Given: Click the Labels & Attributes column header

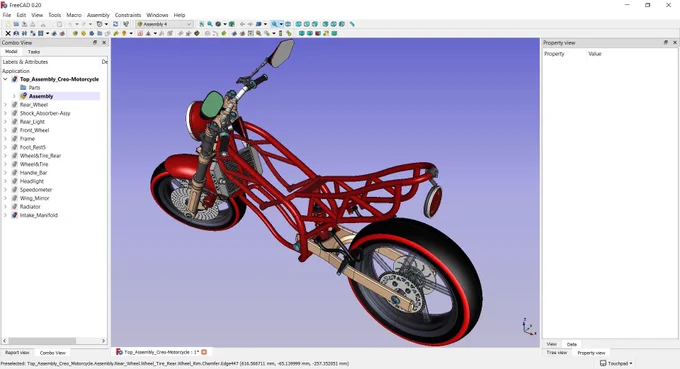Looking at the screenshot, I should click(x=25, y=62).
